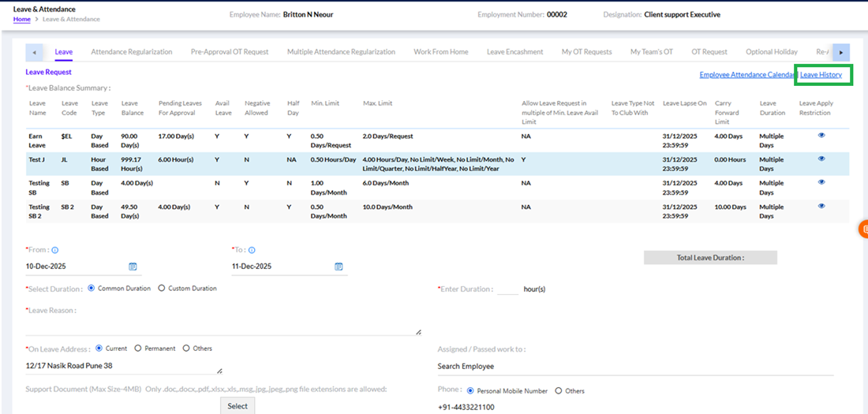Click the info icon beside To label
This screenshot has width=868, height=414.
pos(252,250)
